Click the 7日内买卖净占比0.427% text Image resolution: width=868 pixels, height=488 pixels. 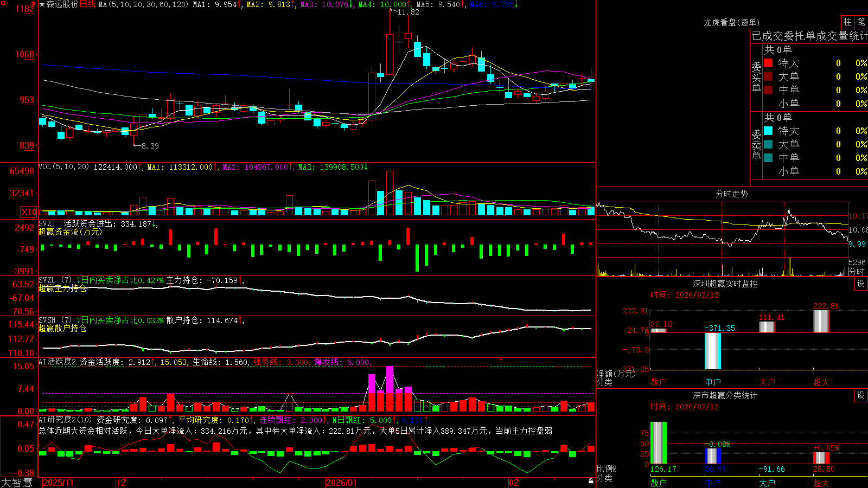point(120,280)
